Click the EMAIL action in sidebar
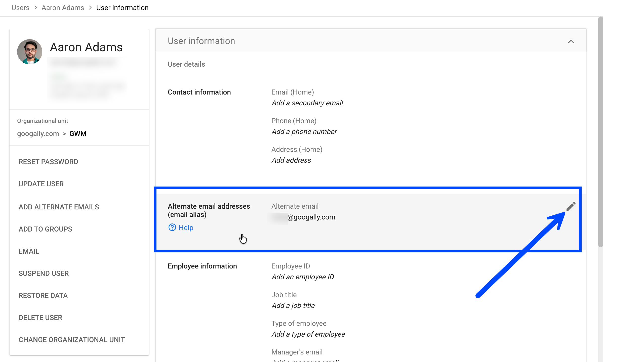Image resolution: width=644 pixels, height=362 pixels. [x=29, y=251]
